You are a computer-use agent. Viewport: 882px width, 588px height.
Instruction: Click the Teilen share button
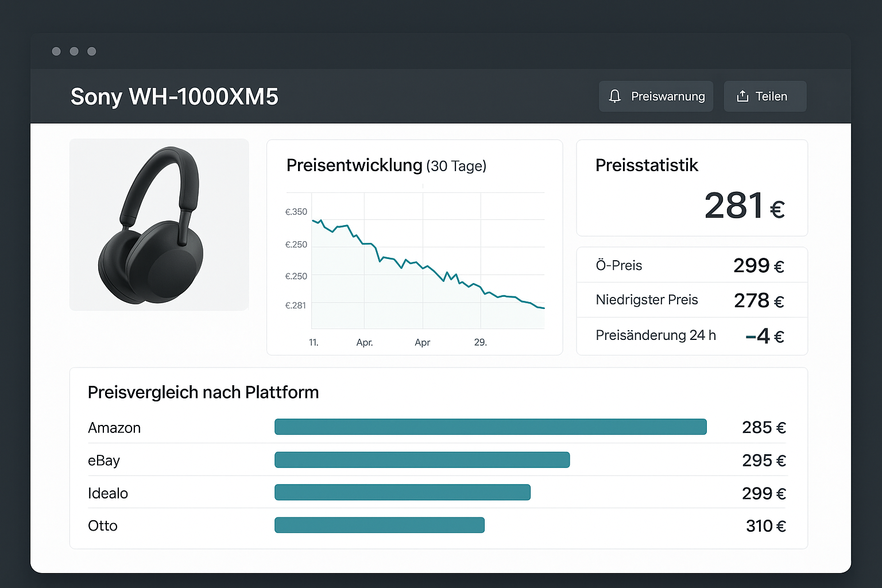(765, 96)
